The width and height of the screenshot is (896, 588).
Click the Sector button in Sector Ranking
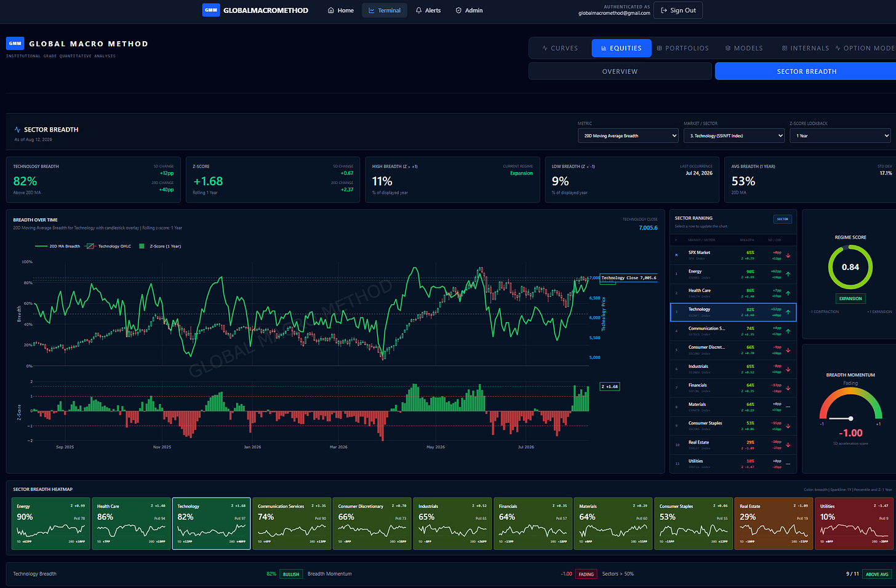click(782, 219)
